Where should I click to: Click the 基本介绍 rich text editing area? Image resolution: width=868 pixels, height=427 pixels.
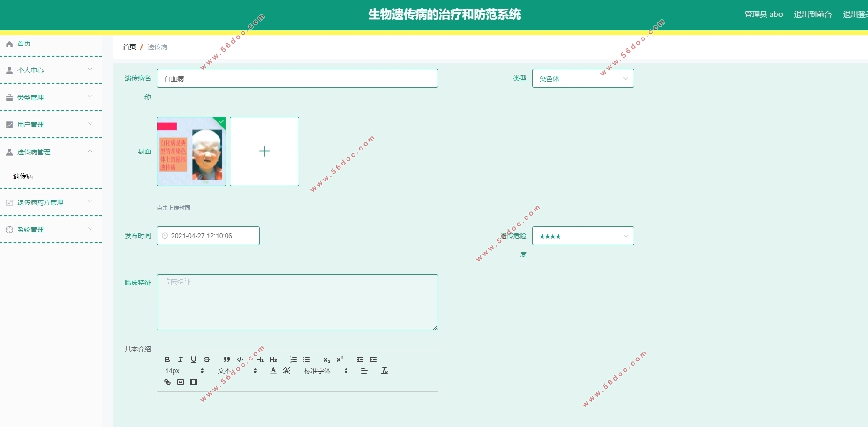(x=297, y=409)
